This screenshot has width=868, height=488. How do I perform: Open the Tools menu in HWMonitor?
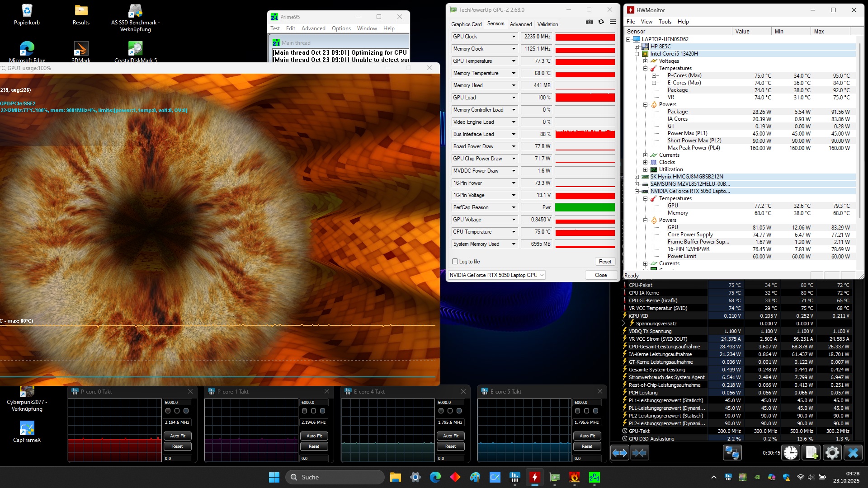tap(665, 22)
